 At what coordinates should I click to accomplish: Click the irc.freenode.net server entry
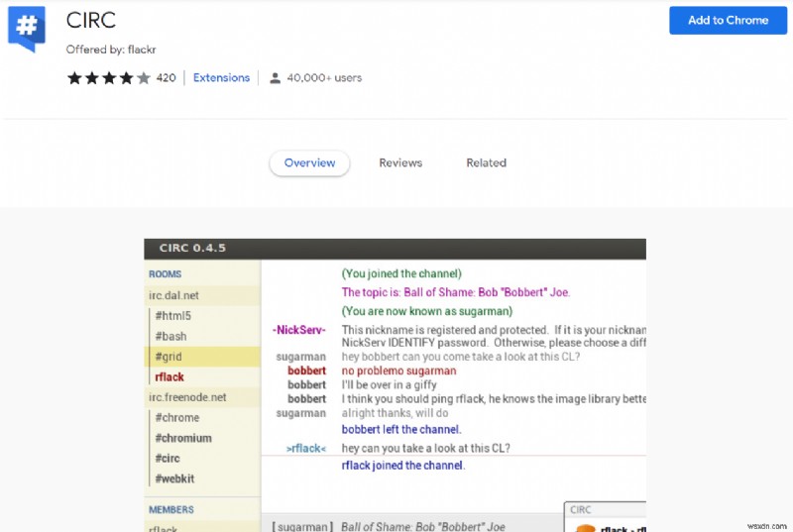[188, 396]
